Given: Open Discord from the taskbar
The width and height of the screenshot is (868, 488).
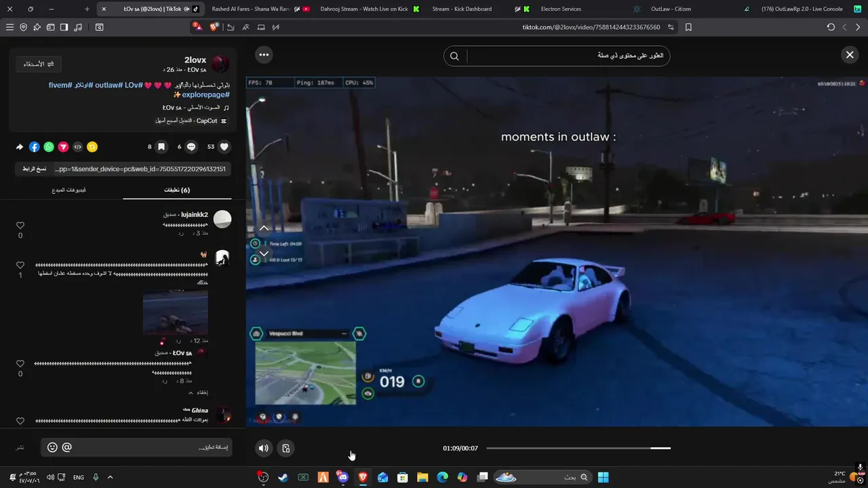Looking at the screenshot, I should point(342,477).
